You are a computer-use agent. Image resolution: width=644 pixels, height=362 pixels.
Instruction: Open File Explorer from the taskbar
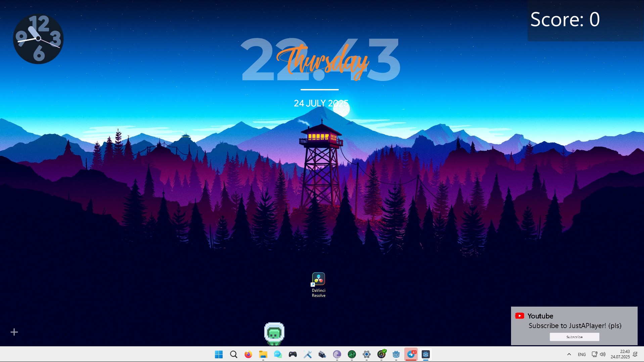(x=263, y=354)
